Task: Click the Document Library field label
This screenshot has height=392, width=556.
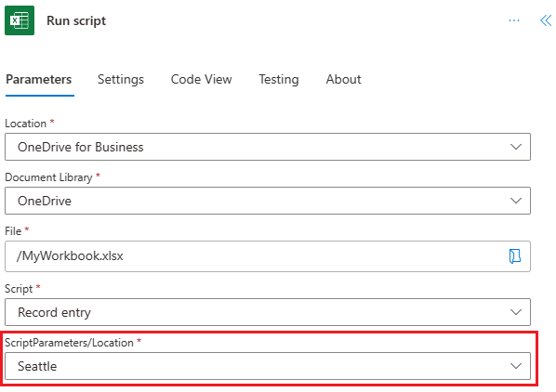Action: pyautogui.click(x=48, y=177)
